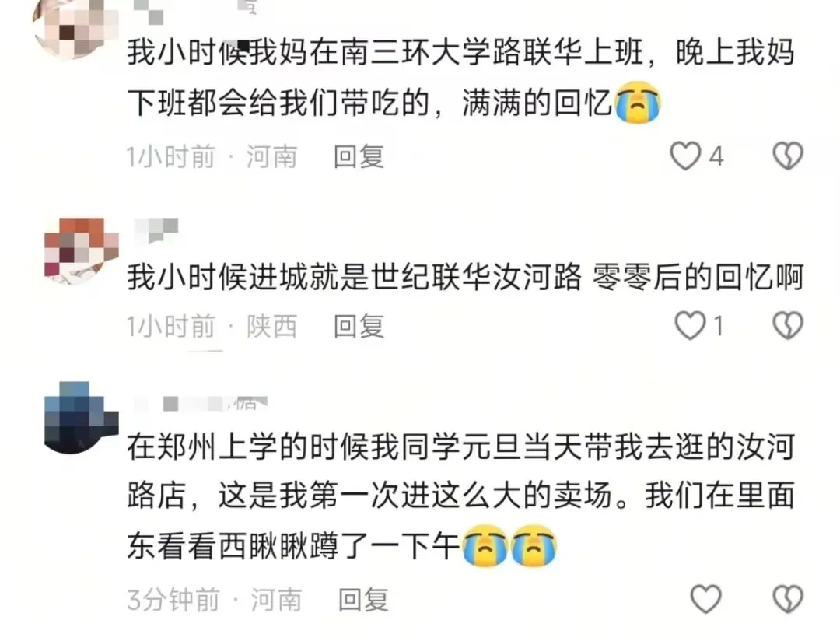
Task: Reply to the 河南 comment posted 1小时前
Action: click(x=359, y=157)
